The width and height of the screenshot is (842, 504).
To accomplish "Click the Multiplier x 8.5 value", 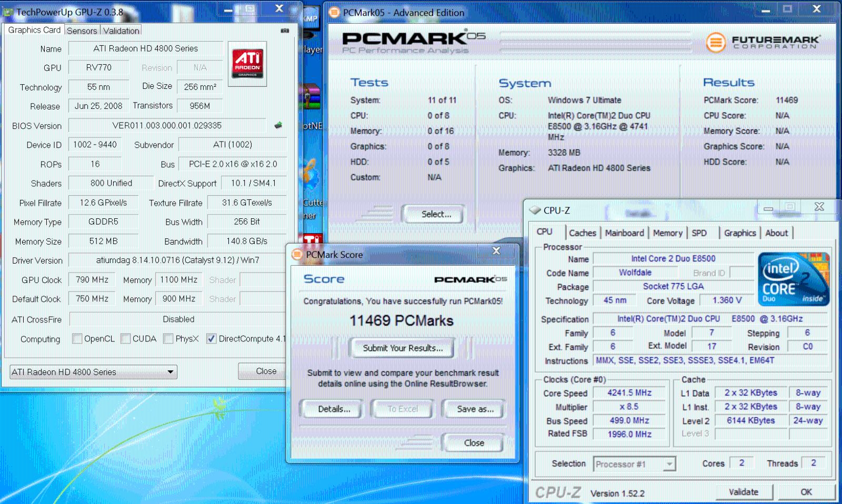I will (x=629, y=407).
